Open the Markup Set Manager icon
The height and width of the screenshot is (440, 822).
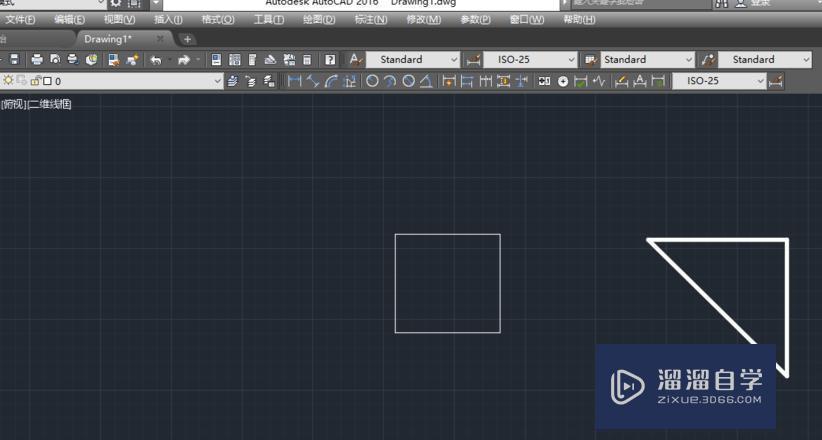click(289, 59)
